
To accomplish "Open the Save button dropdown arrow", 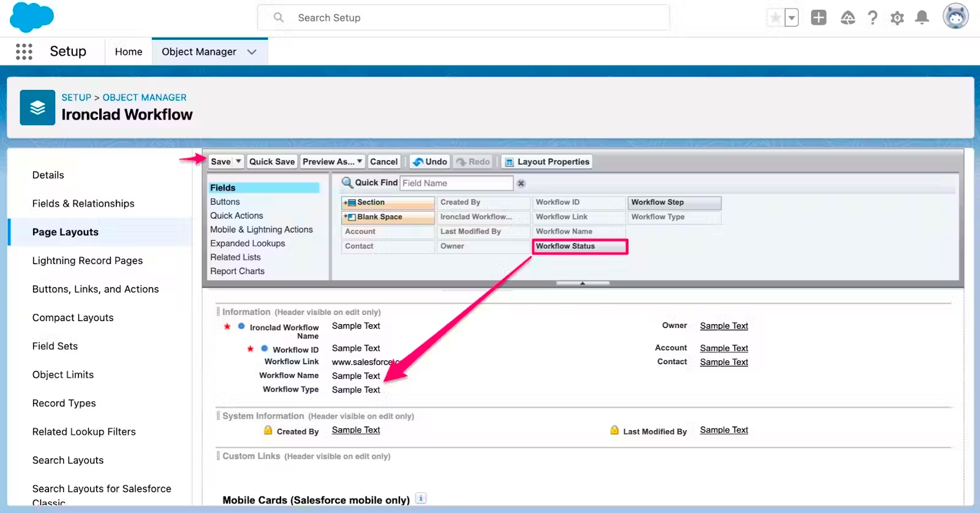I will click(x=238, y=162).
